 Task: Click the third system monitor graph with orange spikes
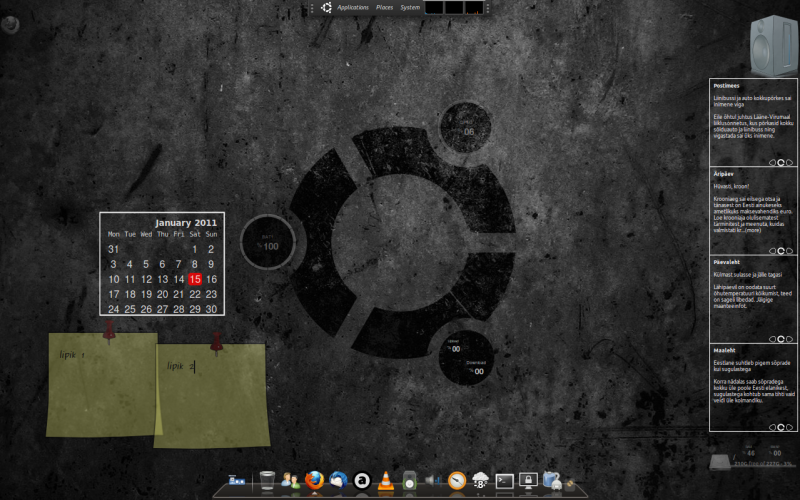coord(473,7)
